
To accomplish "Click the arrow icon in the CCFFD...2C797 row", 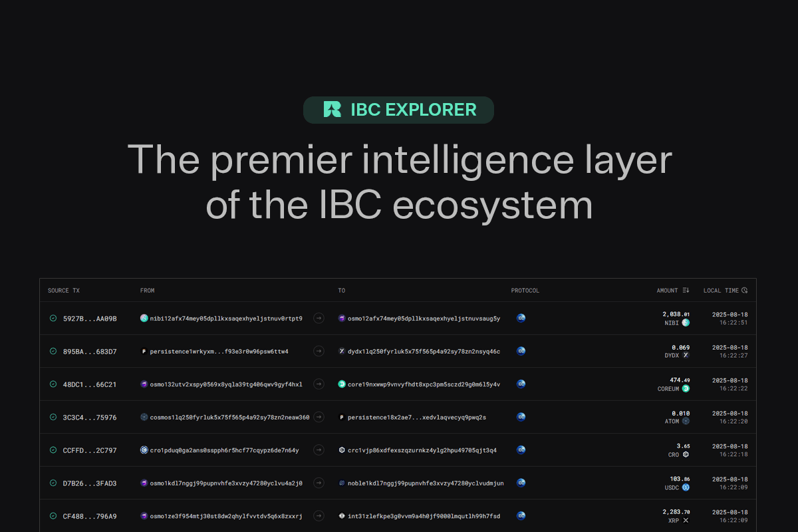I will [319, 450].
